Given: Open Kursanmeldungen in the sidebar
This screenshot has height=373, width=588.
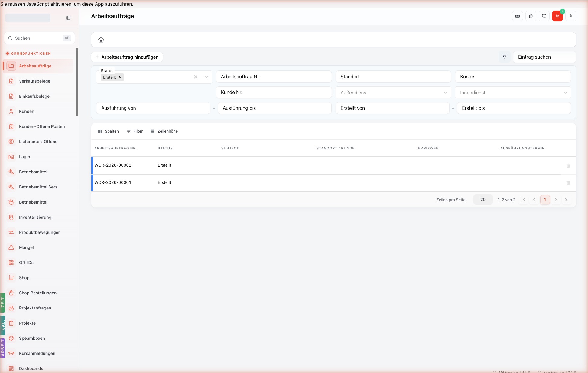Looking at the screenshot, I should click(38, 353).
